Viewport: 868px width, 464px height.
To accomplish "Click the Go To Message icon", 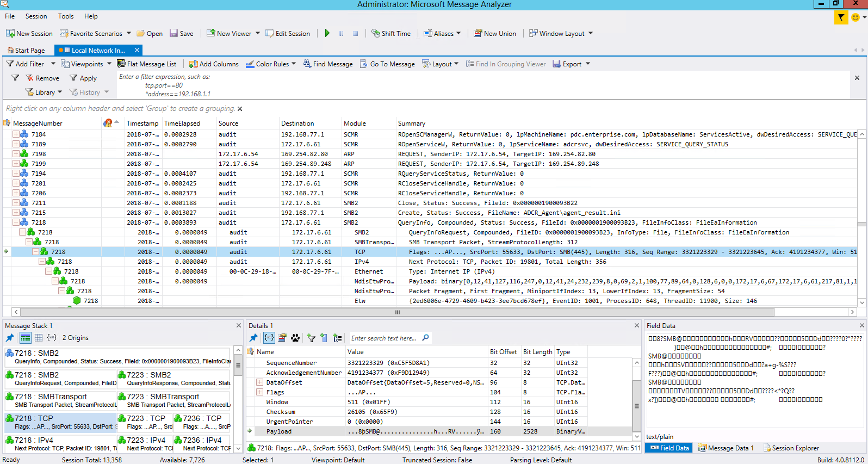I will tap(364, 64).
